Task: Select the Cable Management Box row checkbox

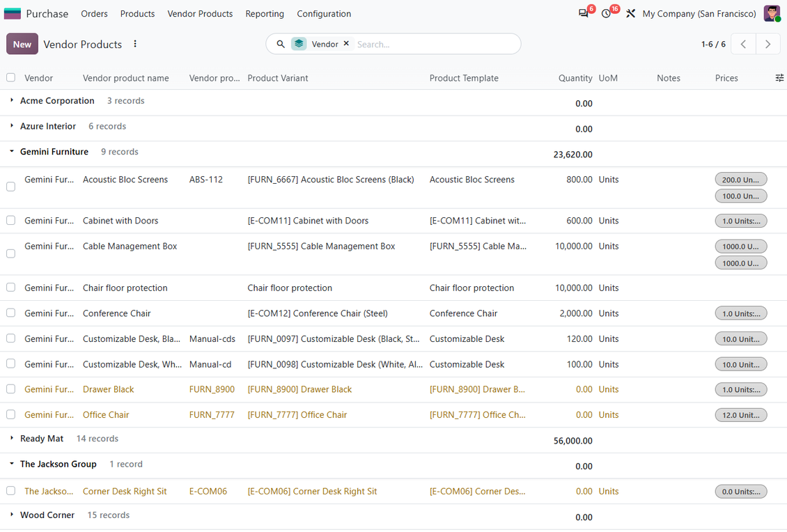Action: [x=10, y=253]
